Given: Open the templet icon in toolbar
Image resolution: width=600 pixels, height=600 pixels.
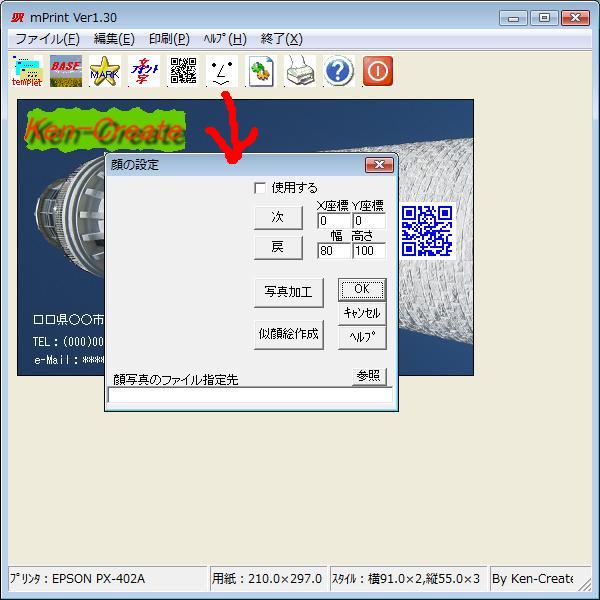Looking at the screenshot, I should click(27, 71).
